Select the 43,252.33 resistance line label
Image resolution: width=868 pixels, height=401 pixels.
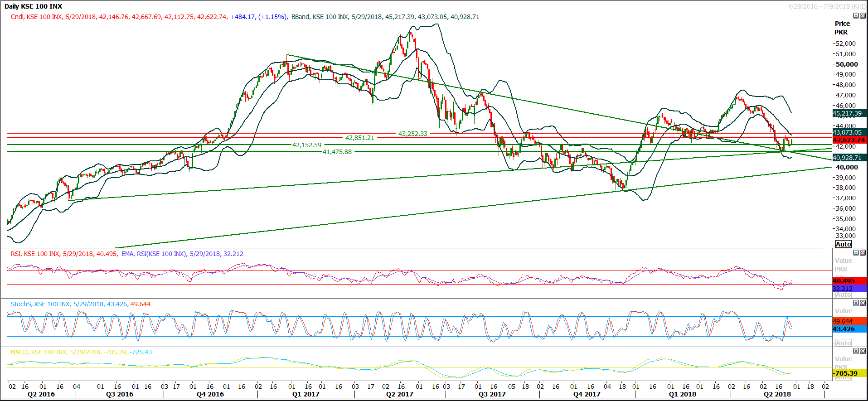[412, 134]
